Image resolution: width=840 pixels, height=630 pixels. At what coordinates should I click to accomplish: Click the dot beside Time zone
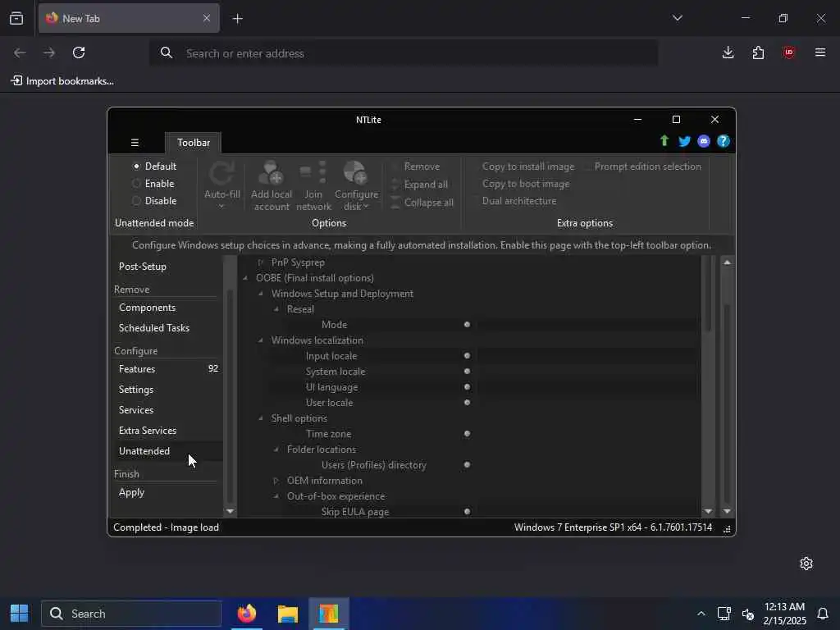(x=467, y=434)
